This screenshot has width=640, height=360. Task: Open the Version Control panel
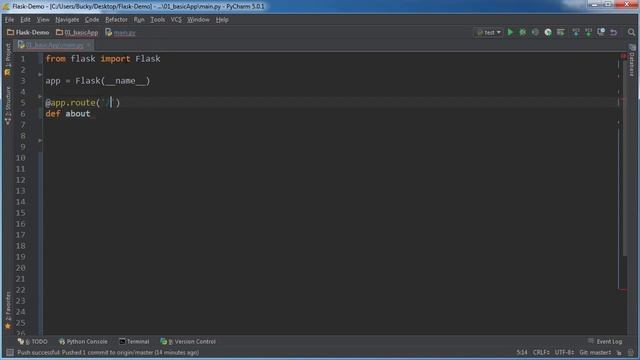click(x=188, y=341)
